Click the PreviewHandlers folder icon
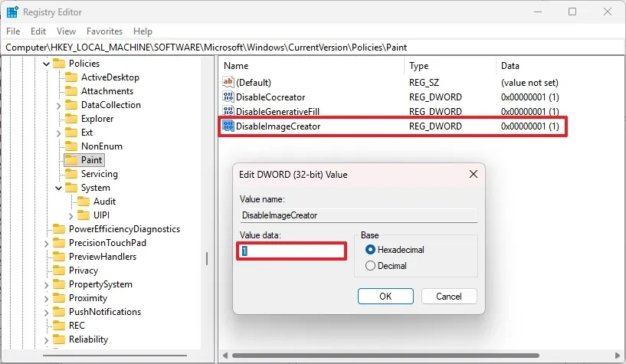626x364 pixels. 59,256
